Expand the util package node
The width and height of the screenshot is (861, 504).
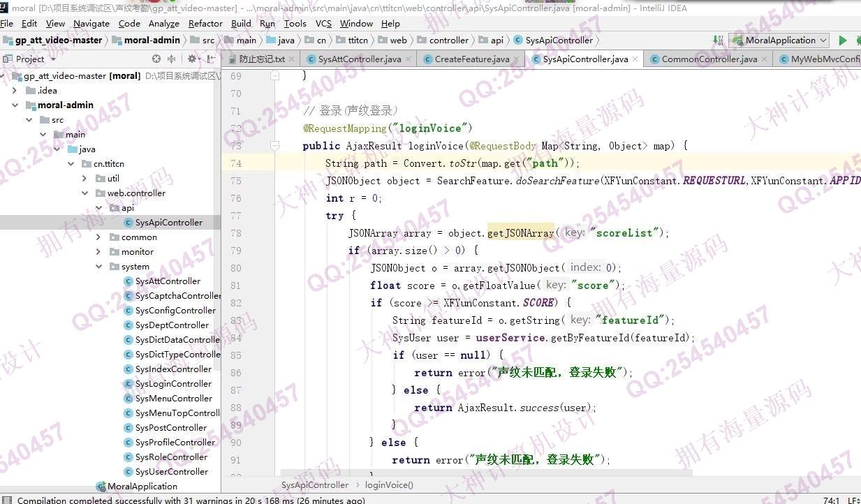pyautogui.click(x=84, y=179)
